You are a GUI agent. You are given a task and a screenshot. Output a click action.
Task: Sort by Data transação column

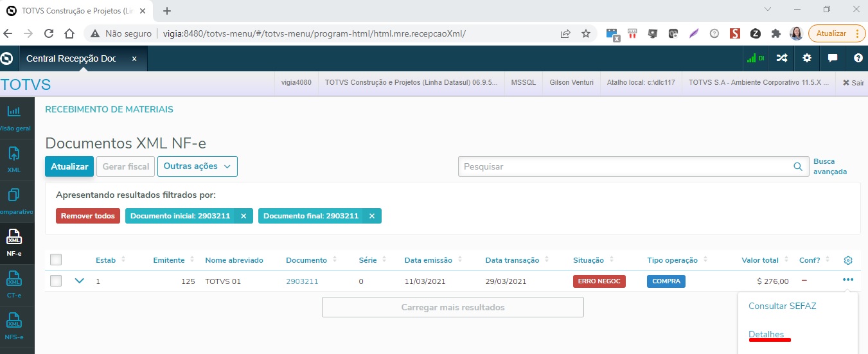tap(517, 260)
